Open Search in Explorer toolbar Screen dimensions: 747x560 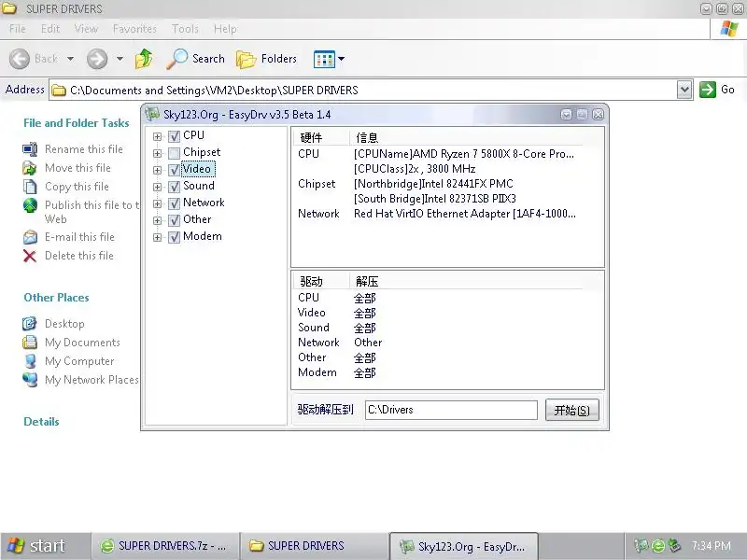(x=195, y=59)
